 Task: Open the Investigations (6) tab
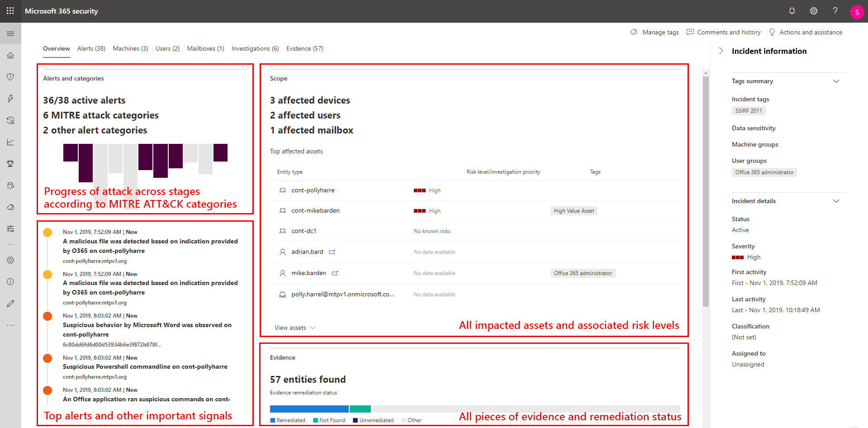point(255,48)
